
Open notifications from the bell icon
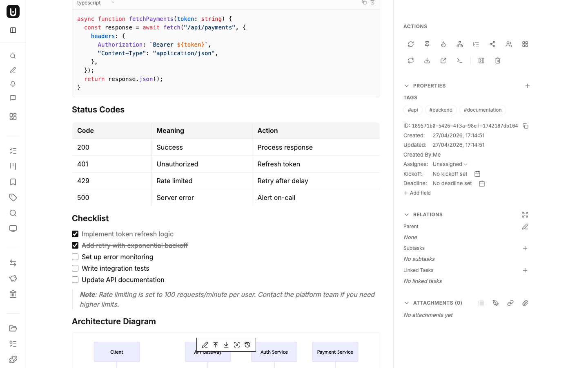tap(13, 83)
